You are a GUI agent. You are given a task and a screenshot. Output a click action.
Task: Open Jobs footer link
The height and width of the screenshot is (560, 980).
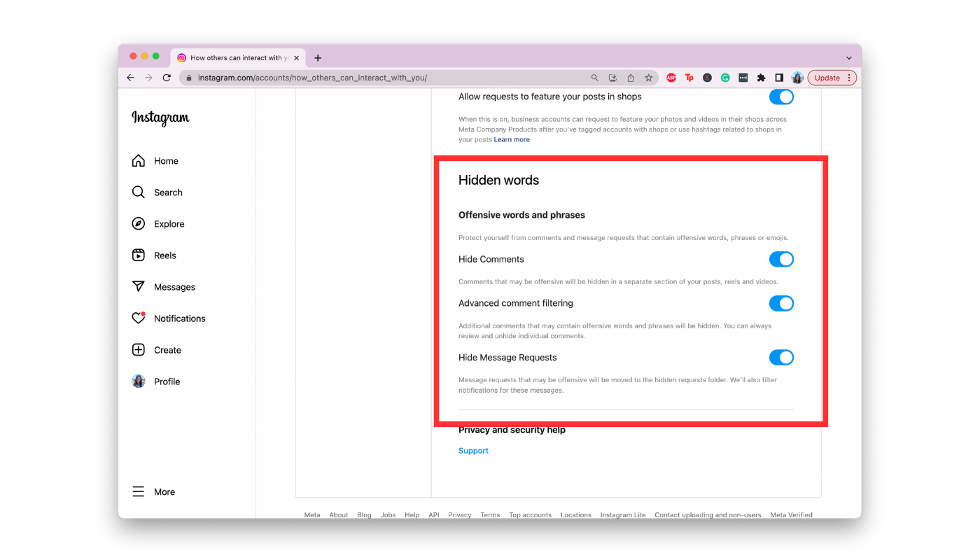[x=388, y=514]
